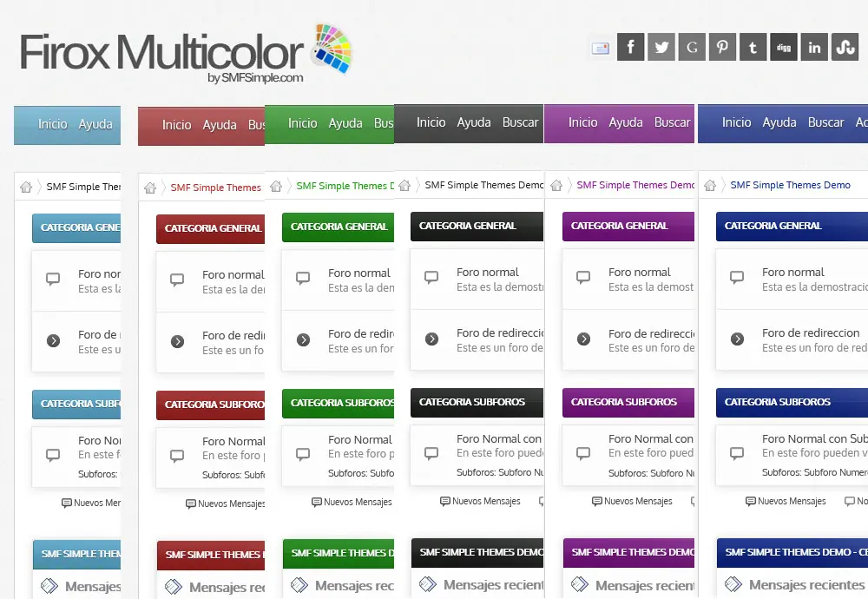The width and height of the screenshot is (868, 599).
Task: Open the Twitter social icon
Action: tap(661, 47)
